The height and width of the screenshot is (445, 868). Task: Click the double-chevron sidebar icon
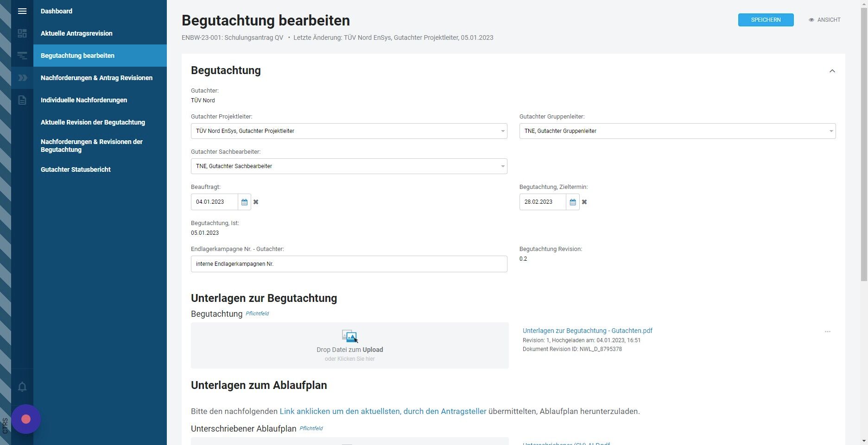tap(22, 78)
